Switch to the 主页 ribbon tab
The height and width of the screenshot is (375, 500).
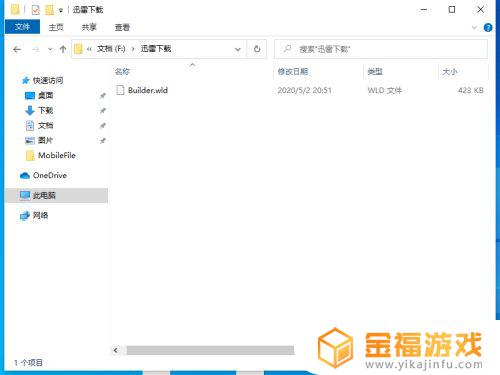tap(56, 27)
